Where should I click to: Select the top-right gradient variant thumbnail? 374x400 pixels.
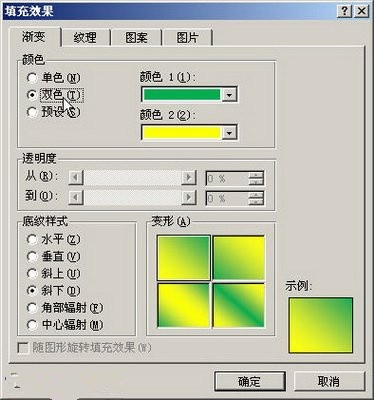(239, 258)
